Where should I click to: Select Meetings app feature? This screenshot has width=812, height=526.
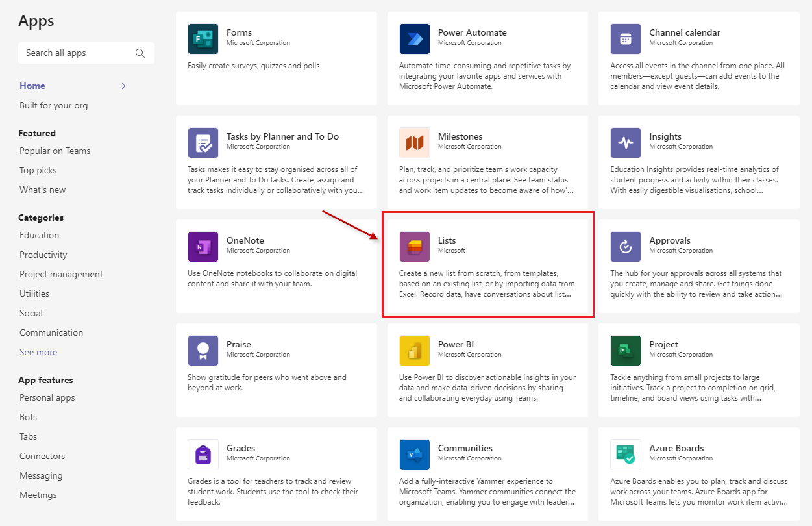(38, 495)
